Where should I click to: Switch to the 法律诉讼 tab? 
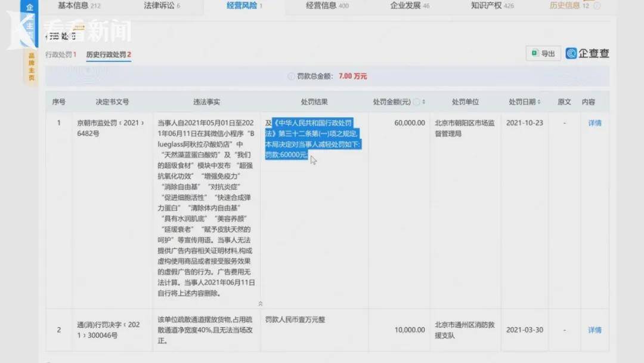pos(160,5)
